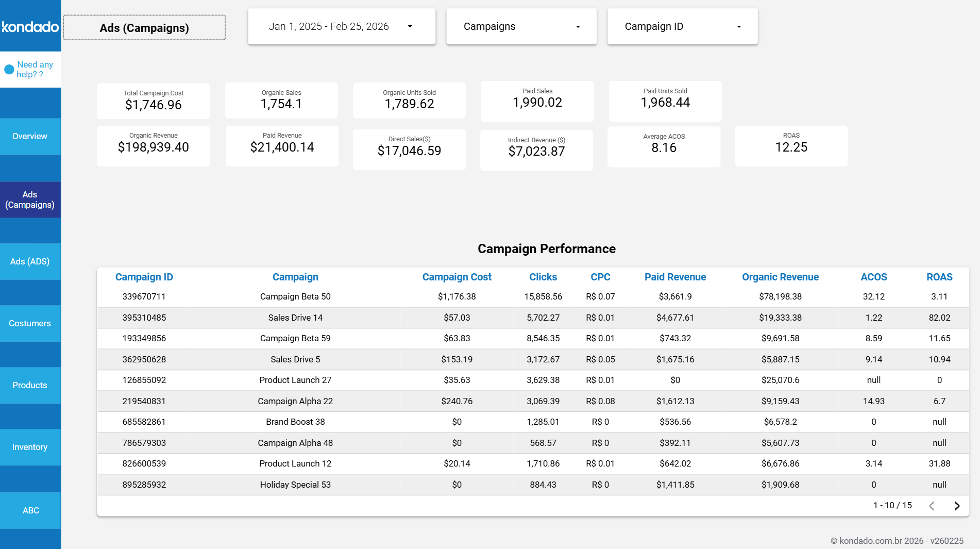Navigate to the Costumers section
The width and height of the screenshot is (980, 549).
30,323
